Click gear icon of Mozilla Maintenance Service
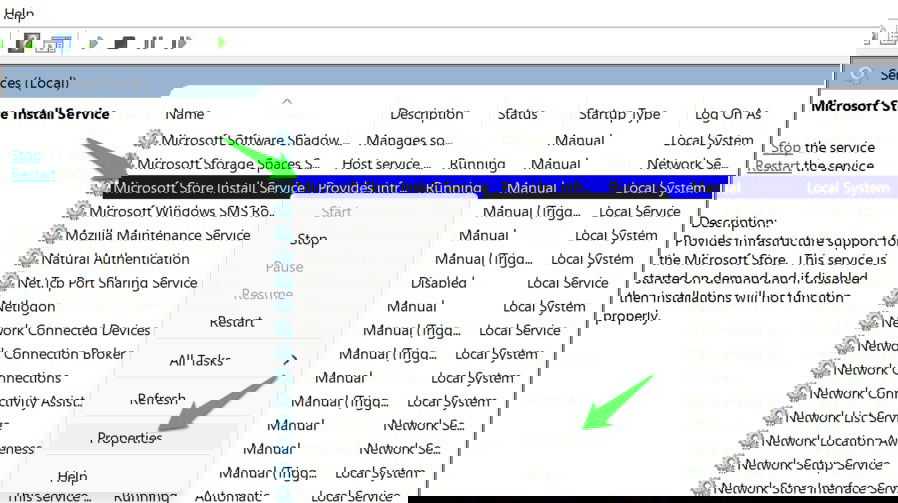 (x=54, y=235)
